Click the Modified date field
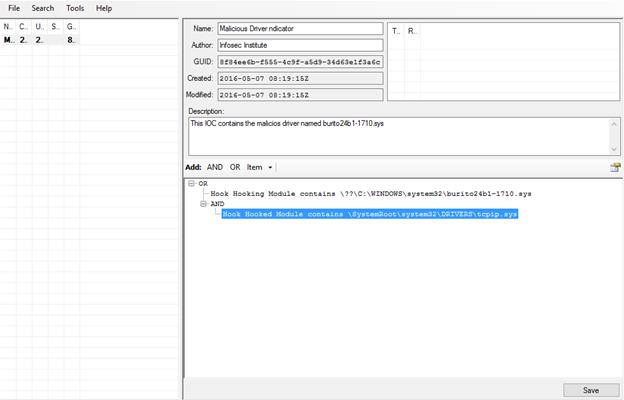624x400 pixels. [299, 95]
